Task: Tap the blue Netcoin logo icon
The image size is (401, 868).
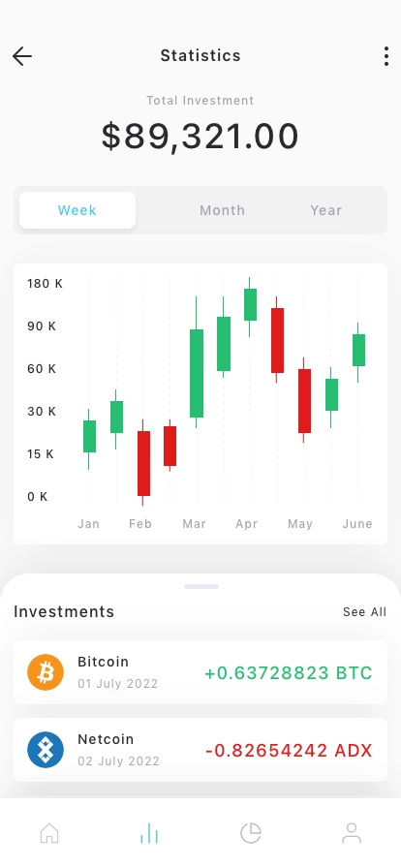Action: pyautogui.click(x=46, y=750)
